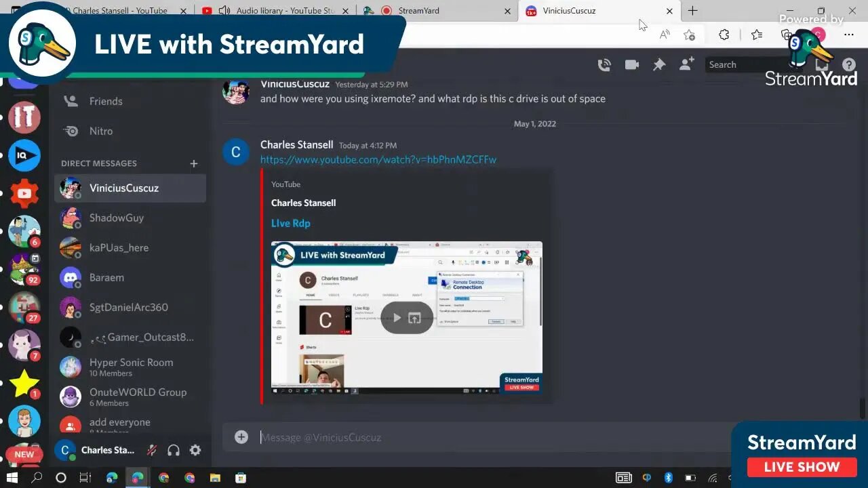Jump to new items with NEW pill

(24, 454)
